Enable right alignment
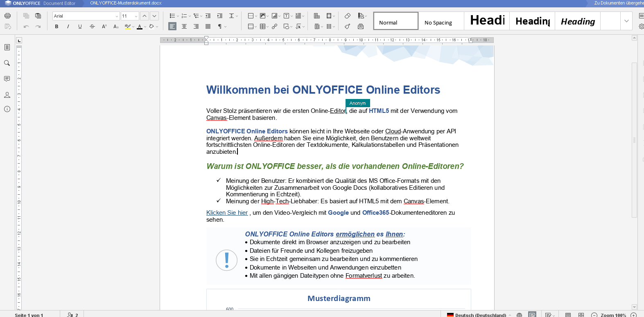 point(196,27)
